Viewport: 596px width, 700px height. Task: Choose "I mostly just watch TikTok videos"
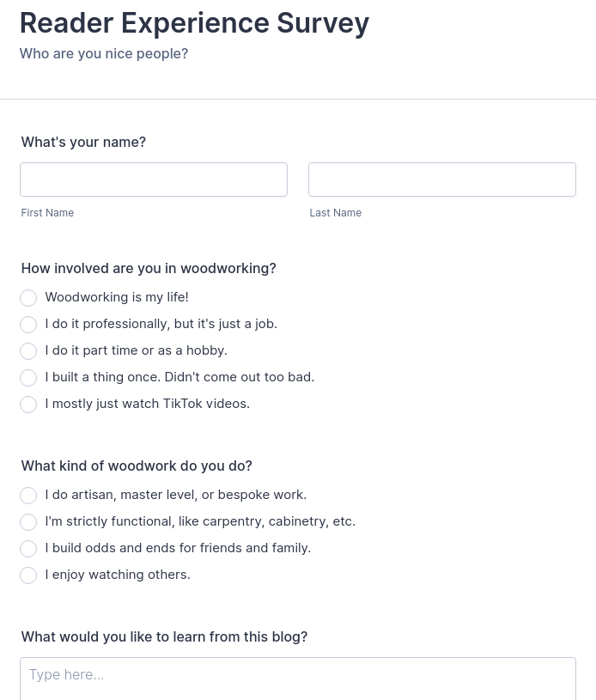(28, 405)
